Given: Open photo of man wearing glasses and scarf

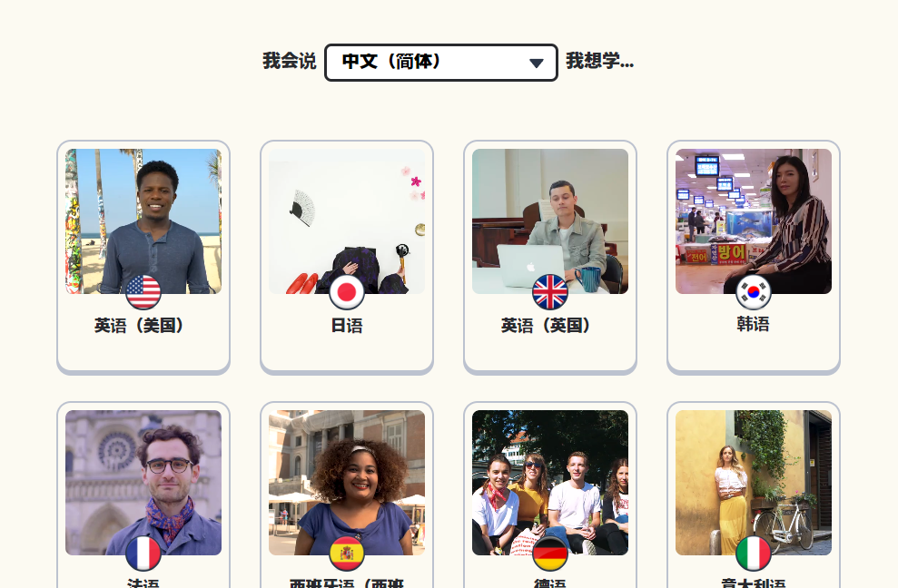Looking at the screenshot, I should [143, 482].
